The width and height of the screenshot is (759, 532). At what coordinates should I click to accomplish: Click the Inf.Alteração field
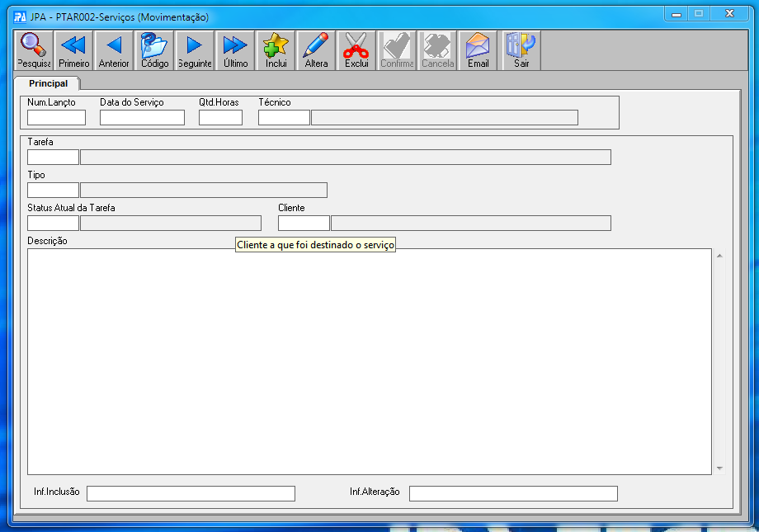click(x=513, y=493)
